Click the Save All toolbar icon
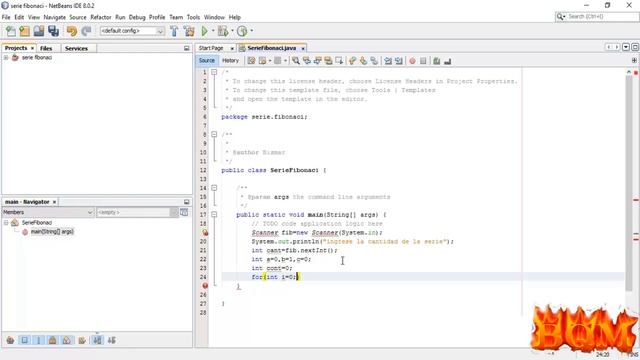Image resolution: width=640 pixels, height=360 pixels. pyautogui.click(x=53, y=31)
